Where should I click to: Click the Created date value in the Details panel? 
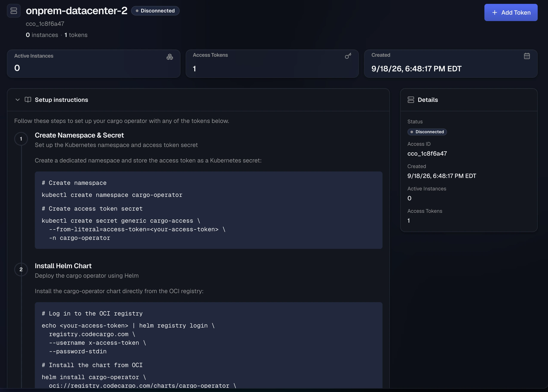click(x=442, y=176)
